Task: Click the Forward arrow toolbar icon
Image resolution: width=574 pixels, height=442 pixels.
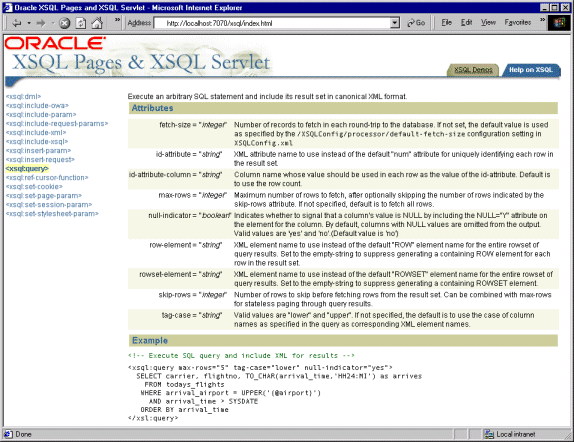Action: (41, 23)
